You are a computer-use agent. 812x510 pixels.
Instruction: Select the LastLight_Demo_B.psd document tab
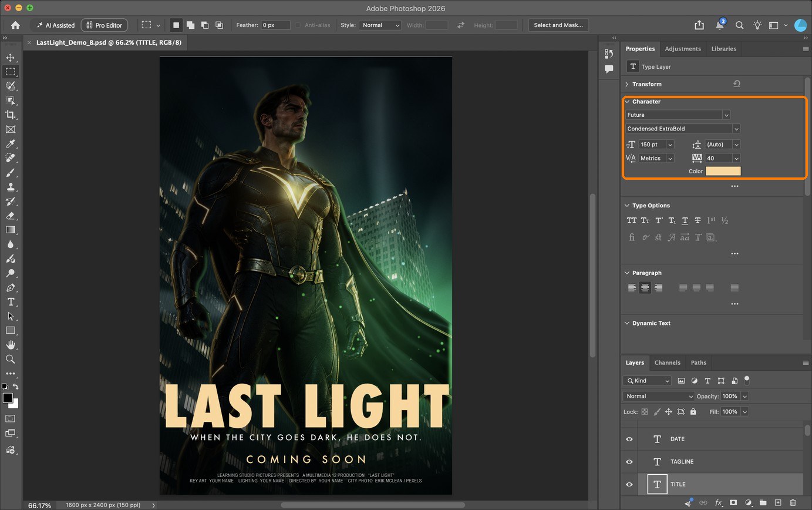(x=109, y=42)
